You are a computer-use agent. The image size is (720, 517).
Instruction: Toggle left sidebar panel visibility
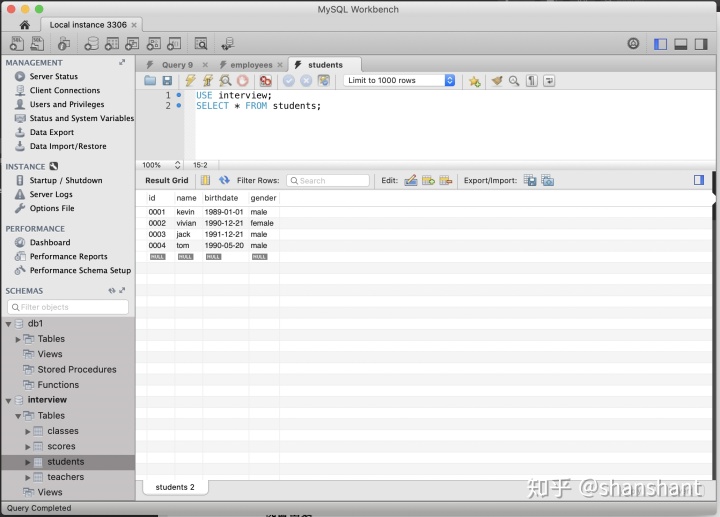click(x=660, y=44)
